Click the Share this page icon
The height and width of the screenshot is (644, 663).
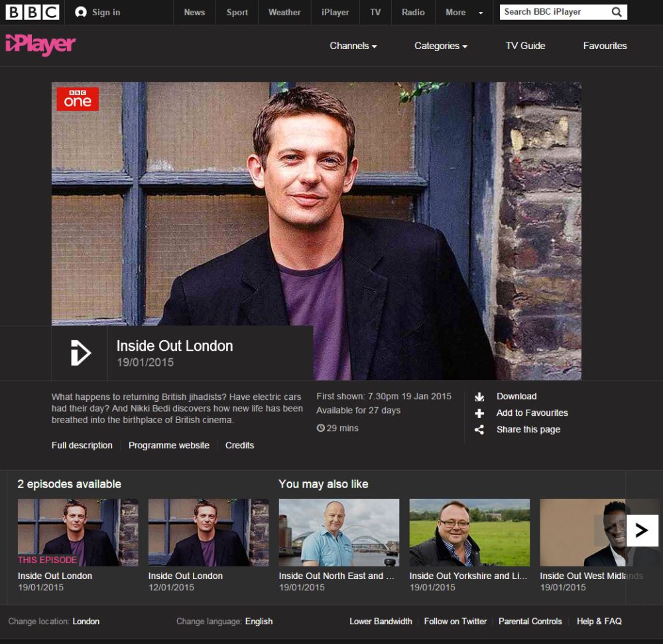coord(479,430)
